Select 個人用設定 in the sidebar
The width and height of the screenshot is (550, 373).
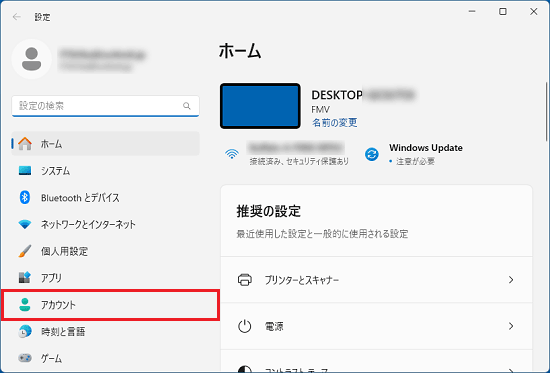[x=106, y=251]
